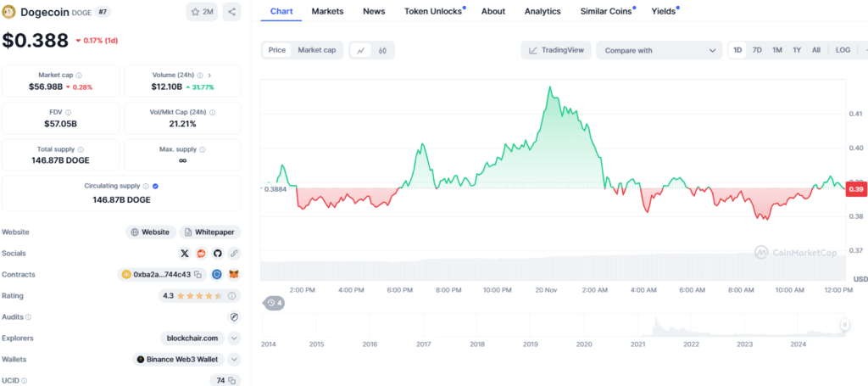The width and height of the screenshot is (868, 386).
Task: Select the 7D time range
Action: coord(757,50)
